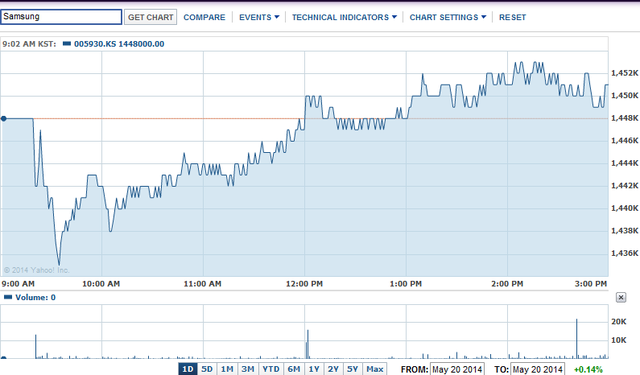The image size is (640, 375).
Task: Click RESET to restore the chart
Action: click(x=512, y=17)
